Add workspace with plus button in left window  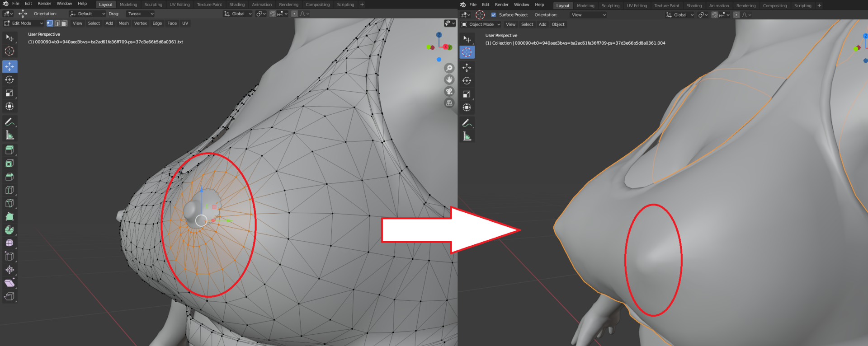(x=362, y=5)
